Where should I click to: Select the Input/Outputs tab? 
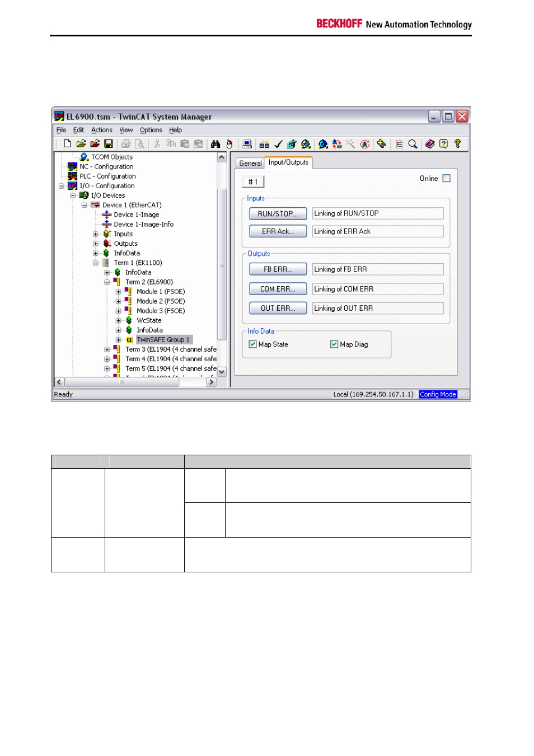click(288, 162)
